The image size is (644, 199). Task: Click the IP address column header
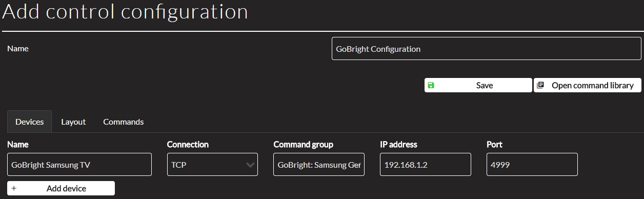coord(399,145)
